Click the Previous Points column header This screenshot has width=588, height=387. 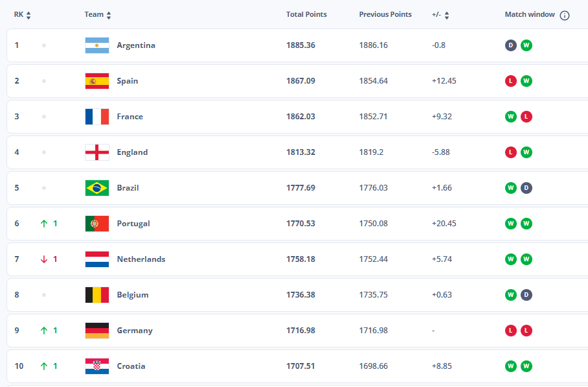[x=385, y=15]
